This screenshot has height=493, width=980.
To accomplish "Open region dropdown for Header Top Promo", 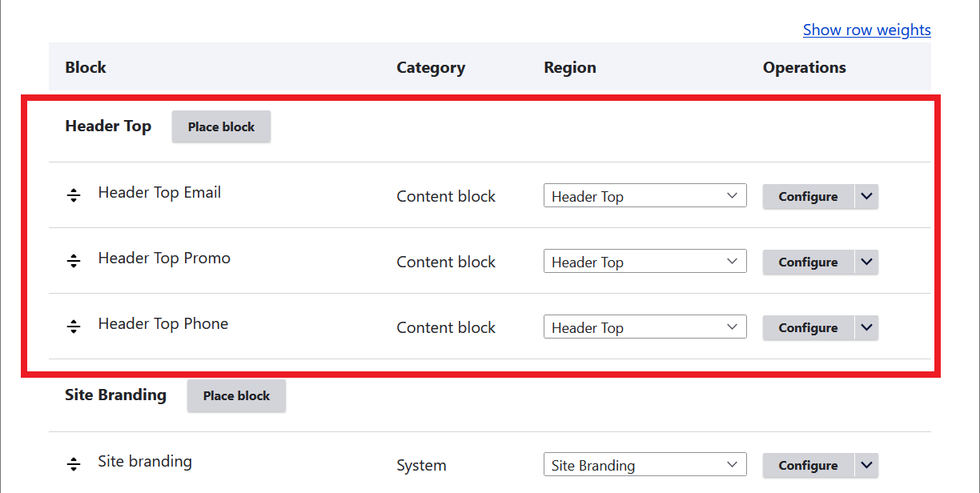I will point(645,262).
